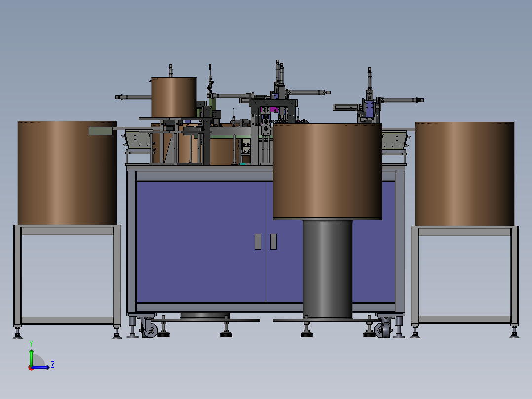The height and width of the screenshot is (399, 532).
Task: Click the green Y axis of the orientation triad
Action: click(31, 357)
